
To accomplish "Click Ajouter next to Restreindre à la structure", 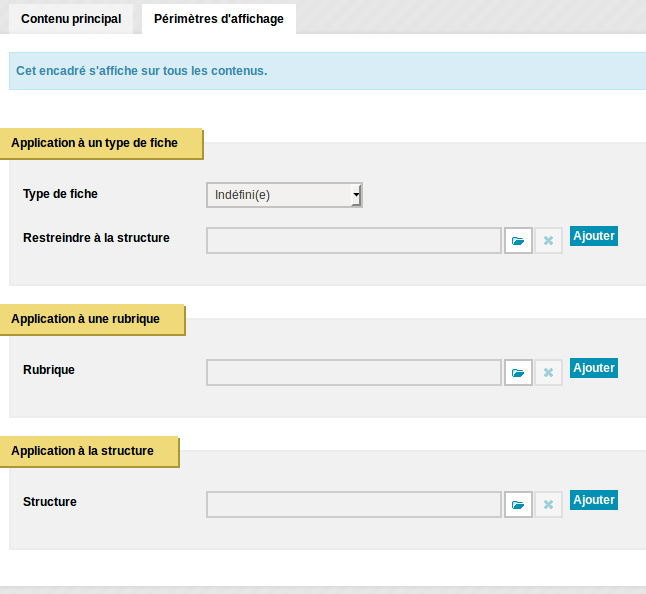I will click(594, 236).
